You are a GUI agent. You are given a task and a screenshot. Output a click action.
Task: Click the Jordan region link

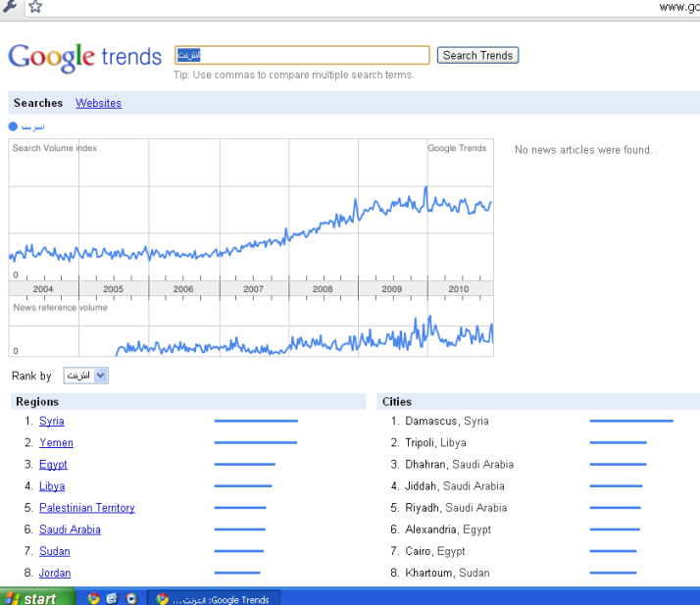pos(55,573)
